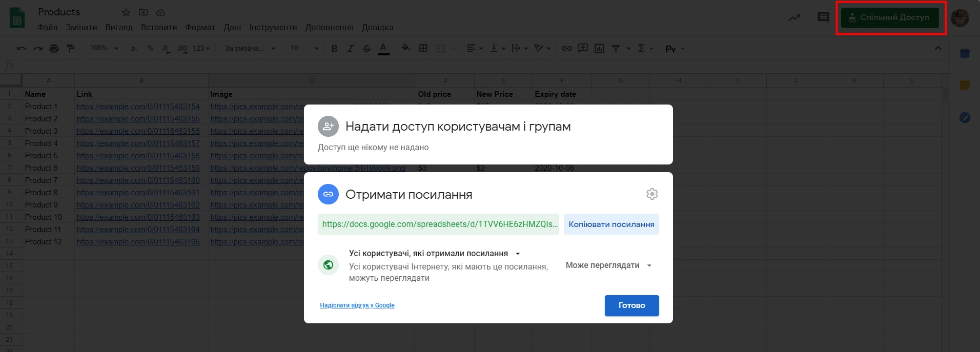Star the Products document

(x=126, y=12)
